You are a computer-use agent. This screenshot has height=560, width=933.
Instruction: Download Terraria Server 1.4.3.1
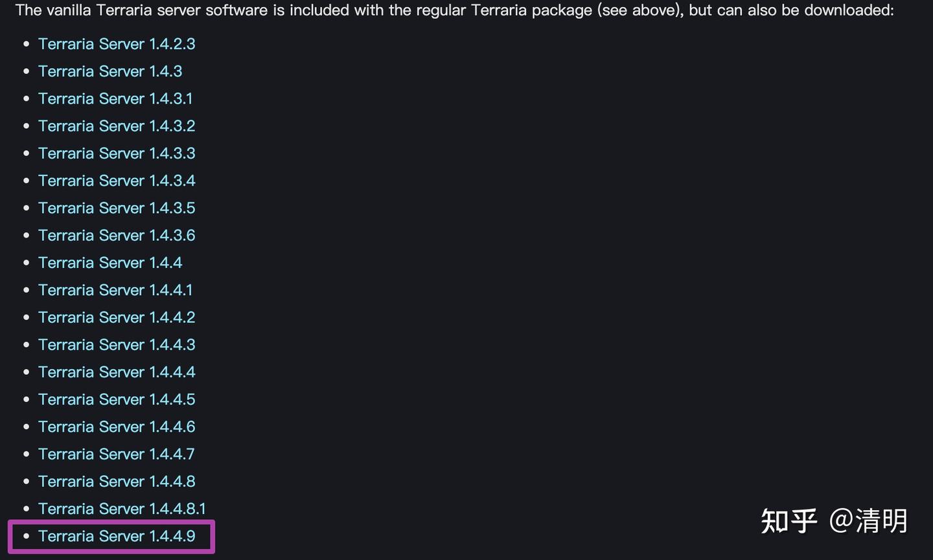tap(115, 98)
